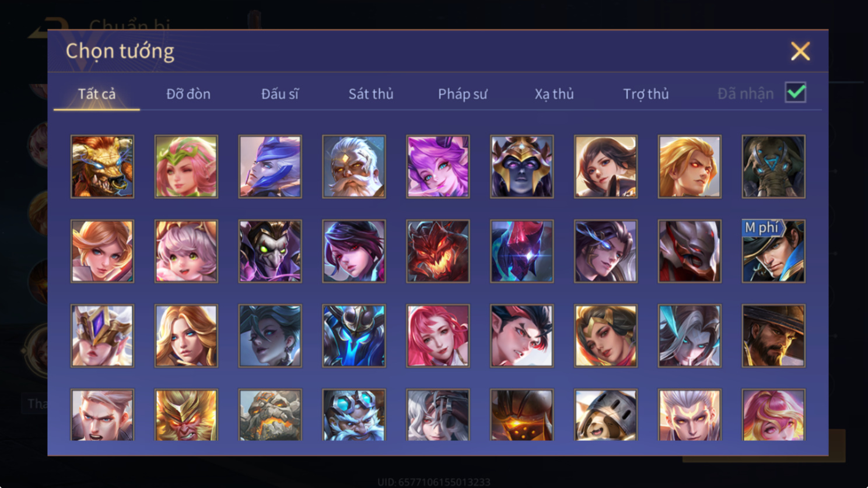Switch to the 'Đấu sĩ' tab
This screenshot has width=868, height=488.
pyautogui.click(x=280, y=94)
